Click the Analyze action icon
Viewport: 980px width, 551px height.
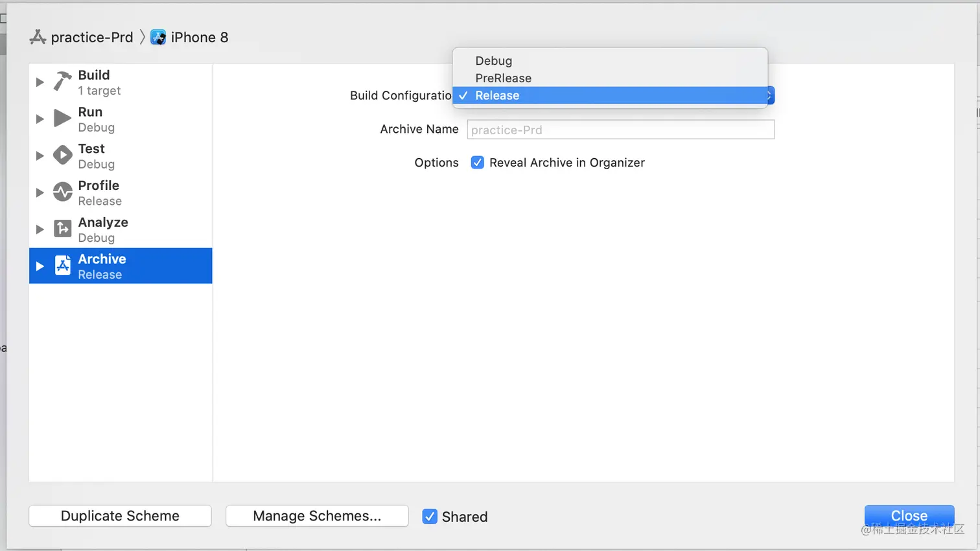62,229
